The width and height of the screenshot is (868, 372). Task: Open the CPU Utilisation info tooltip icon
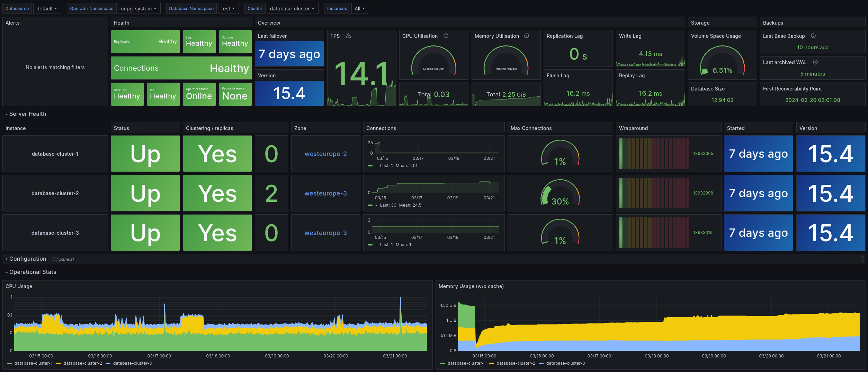(446, 36)
